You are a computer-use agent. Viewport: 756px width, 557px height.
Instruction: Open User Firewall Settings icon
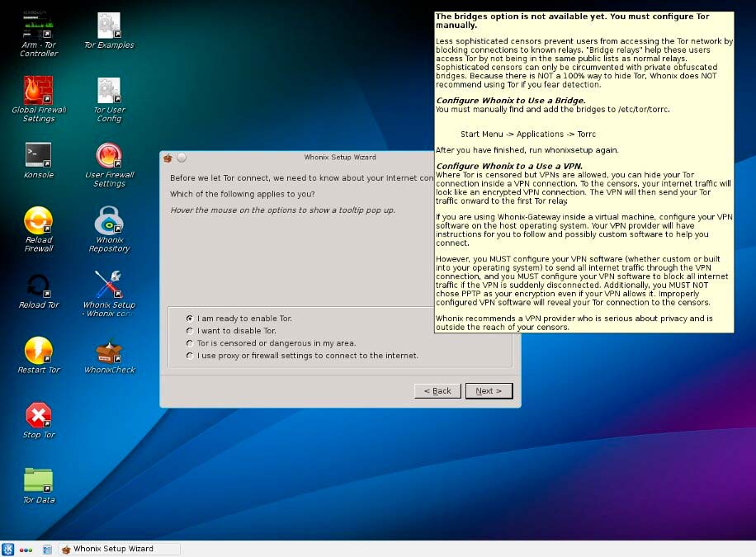pyautogui.click(x=109, y=154)
